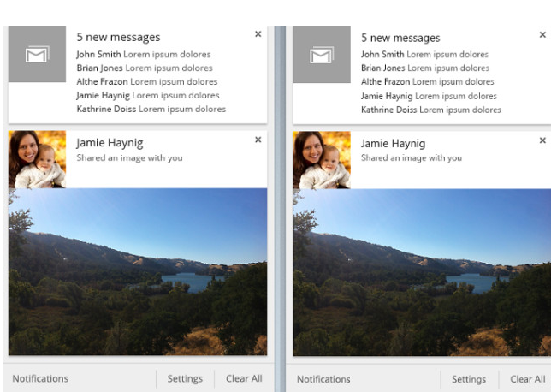Select the John Smith message in left panel

[x=144, y=55]
